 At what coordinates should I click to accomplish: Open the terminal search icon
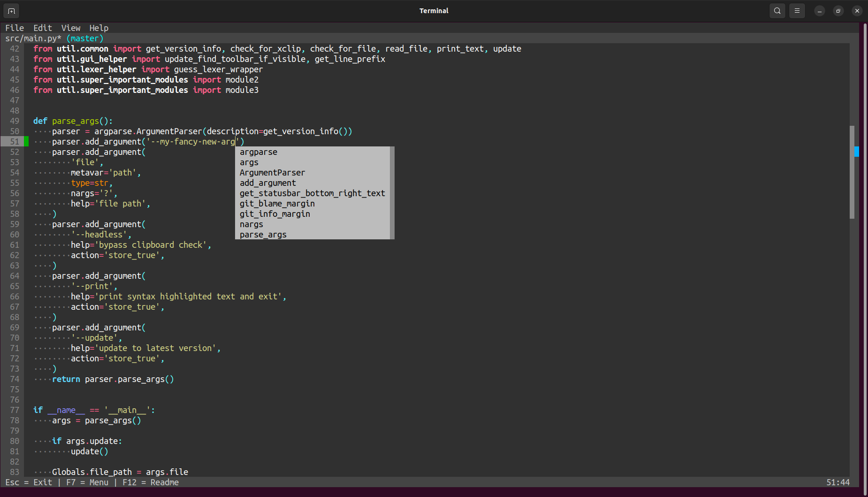click(777, 11)
